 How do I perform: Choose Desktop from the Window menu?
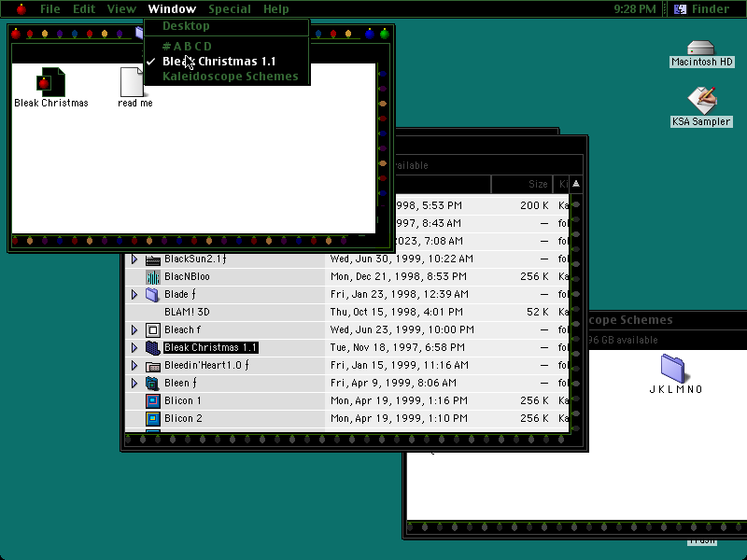[227, 26]
